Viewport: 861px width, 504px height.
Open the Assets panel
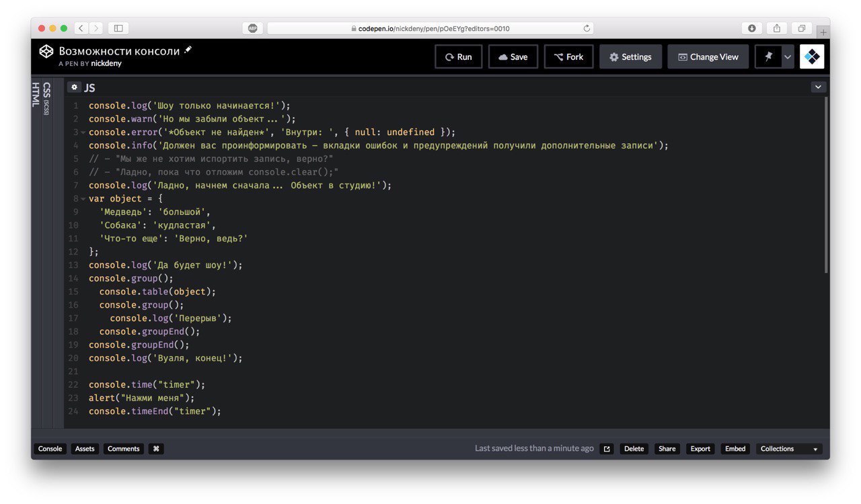(85, 449)
